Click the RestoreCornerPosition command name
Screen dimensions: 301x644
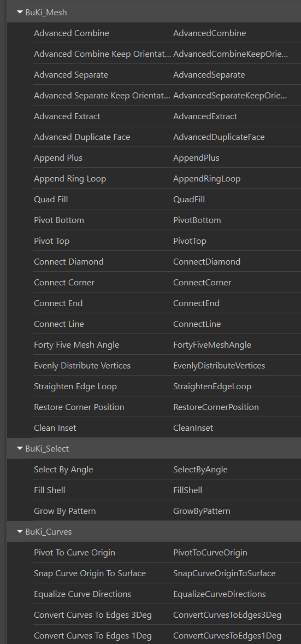pos(216,407)
